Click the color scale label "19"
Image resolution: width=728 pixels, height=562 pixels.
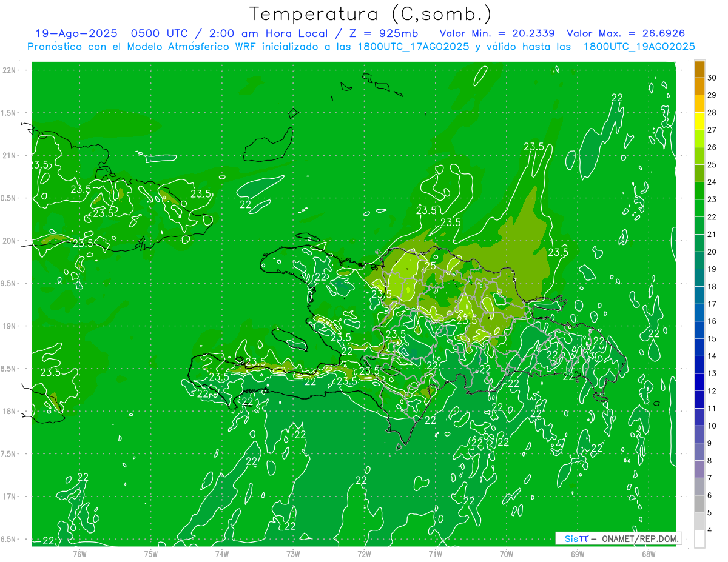[712, 269]
